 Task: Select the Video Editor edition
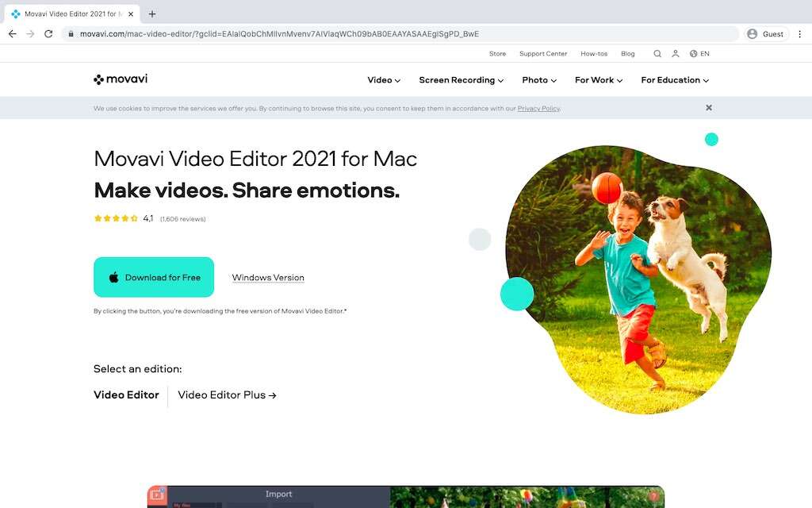(x=126, y=395)
